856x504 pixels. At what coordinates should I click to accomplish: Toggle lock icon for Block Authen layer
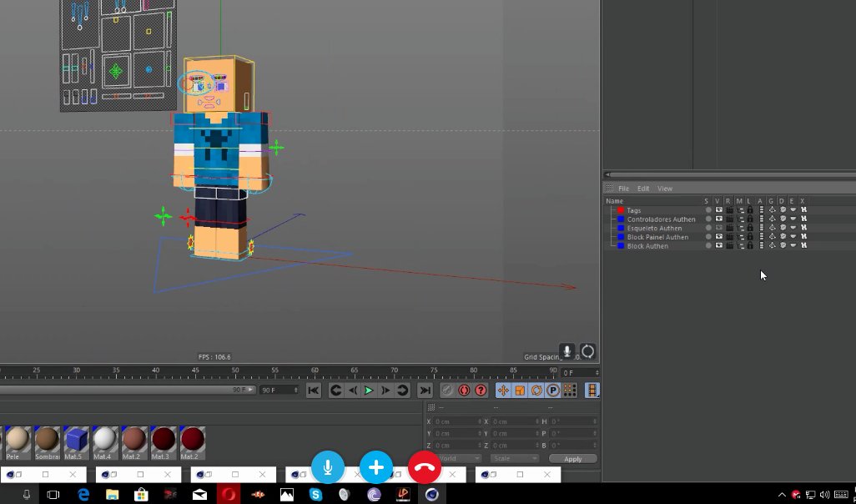(750, 245)
